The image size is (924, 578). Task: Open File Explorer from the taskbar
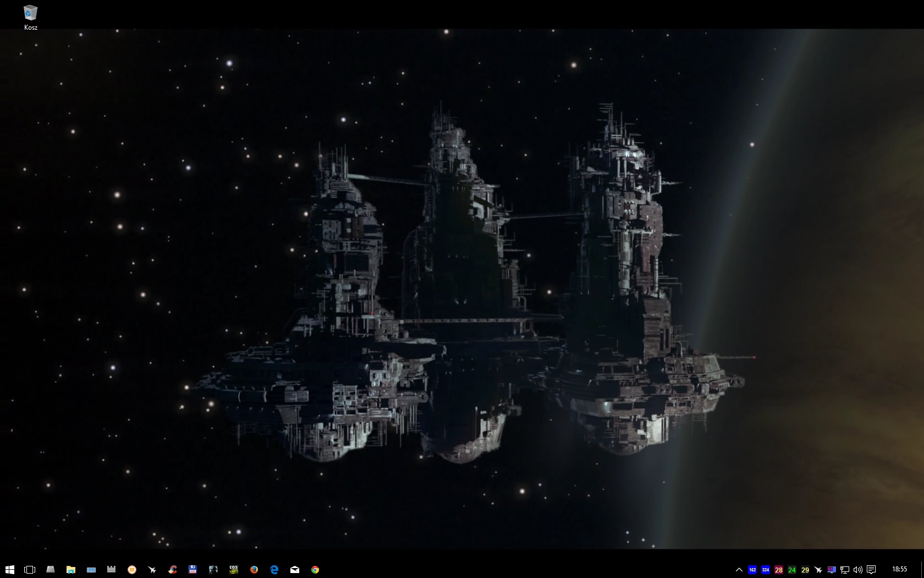pyautogui.click(x=70, y=570)
